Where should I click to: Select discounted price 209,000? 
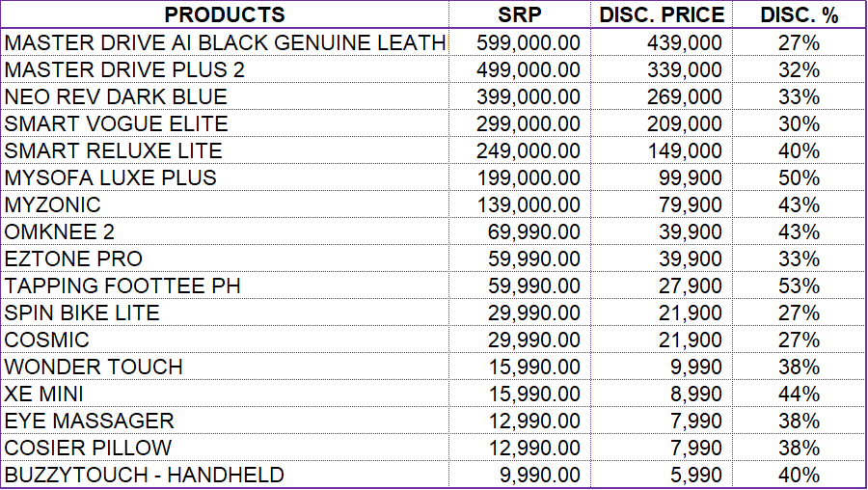pos(662,123)
